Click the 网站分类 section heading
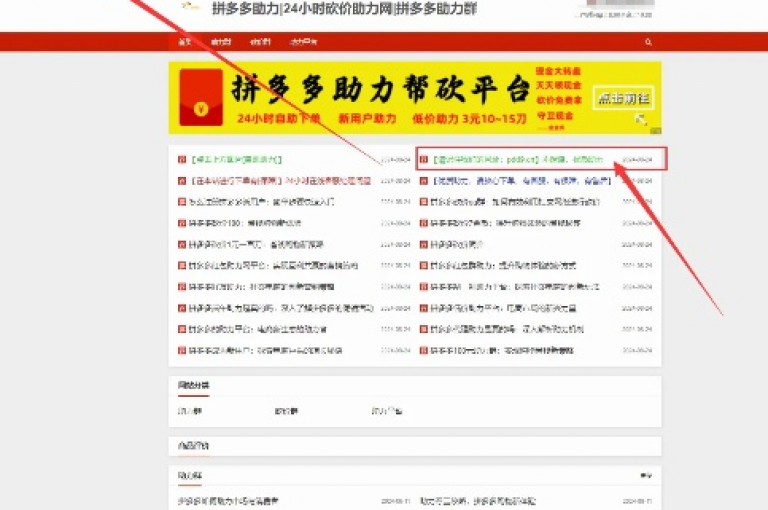The height and width of the screenshot is (510, 768). pyautogui.click(x=193, y=386)
